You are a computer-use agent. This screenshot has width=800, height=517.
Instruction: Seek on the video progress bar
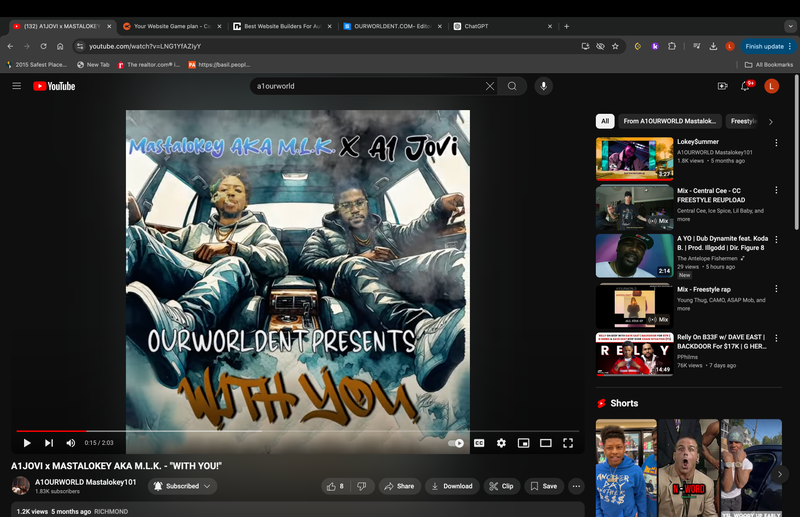[297, 431]
